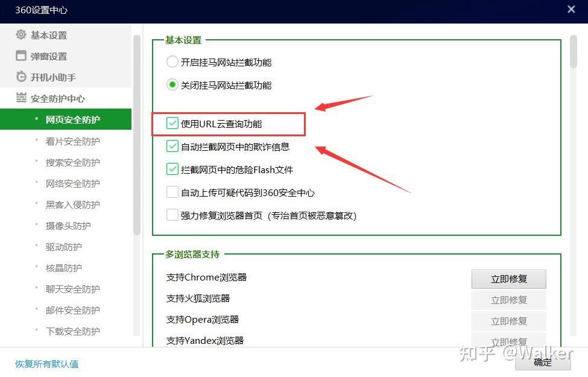The height and width of the screenshot is (377, 588).
Task: Click the 支持Chrome浏览器 label
Action: (206, 277)
